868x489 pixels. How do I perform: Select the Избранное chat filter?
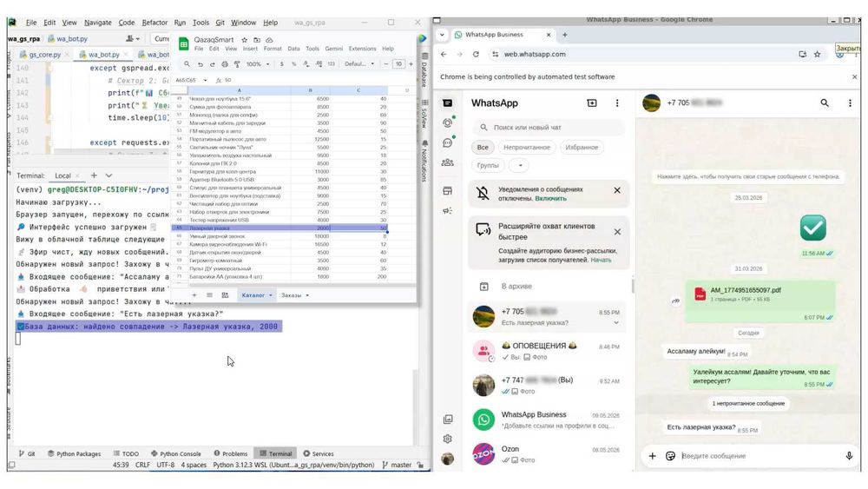pos(582,148)
